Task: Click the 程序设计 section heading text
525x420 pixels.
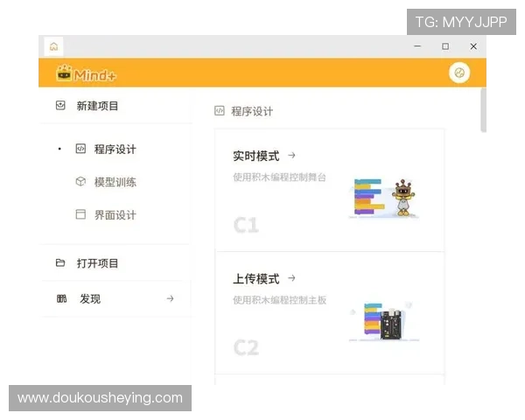Action: pyautogui.click(x=252, y=111)
